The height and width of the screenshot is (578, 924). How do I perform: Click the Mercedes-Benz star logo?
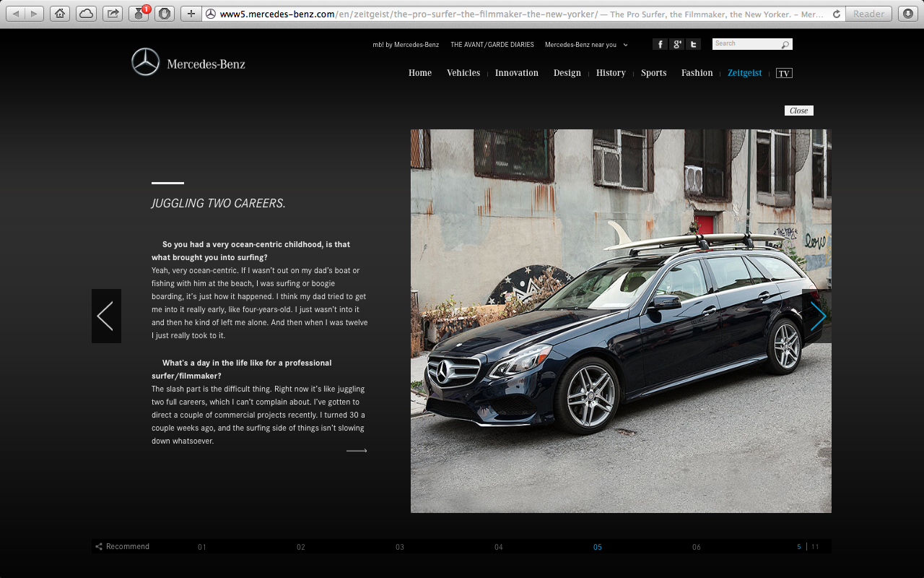click(x=145, y=62)
